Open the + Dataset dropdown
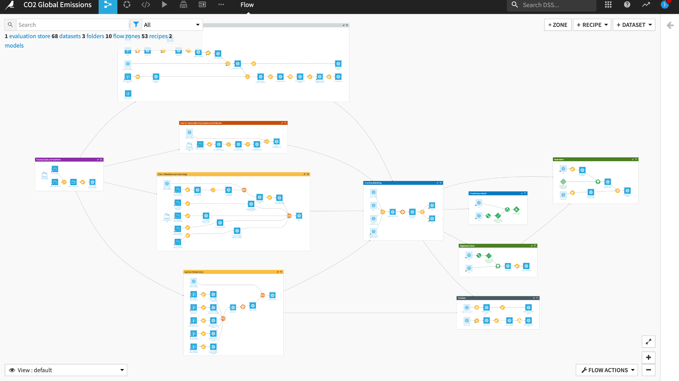 tap(634, 25)
